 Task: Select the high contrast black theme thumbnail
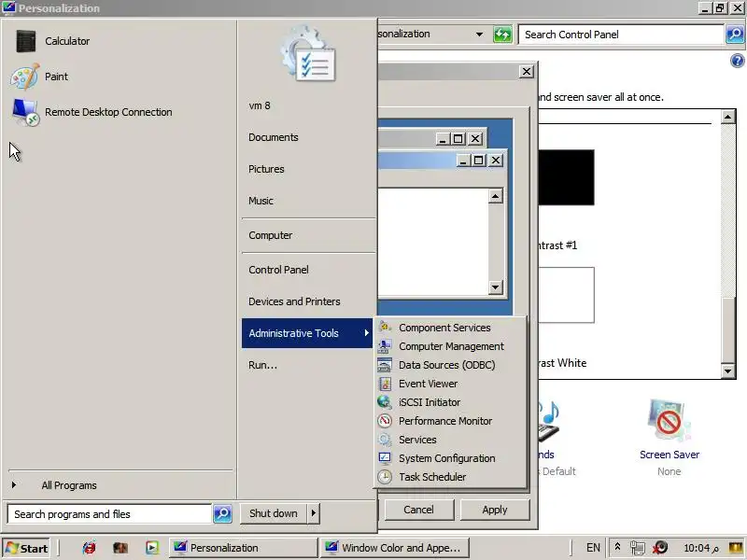[566, 177]
